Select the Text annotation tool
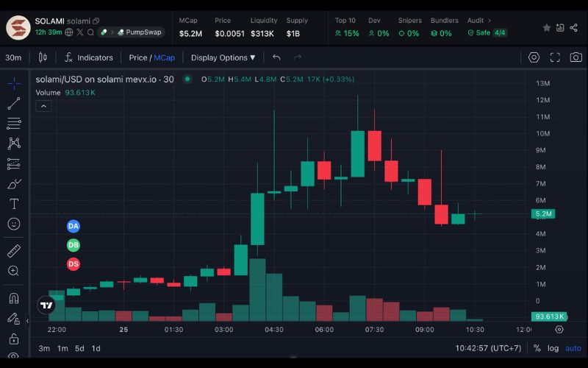Image resolution: width=588 pixels, height=368 pixels. click(14, 204)
